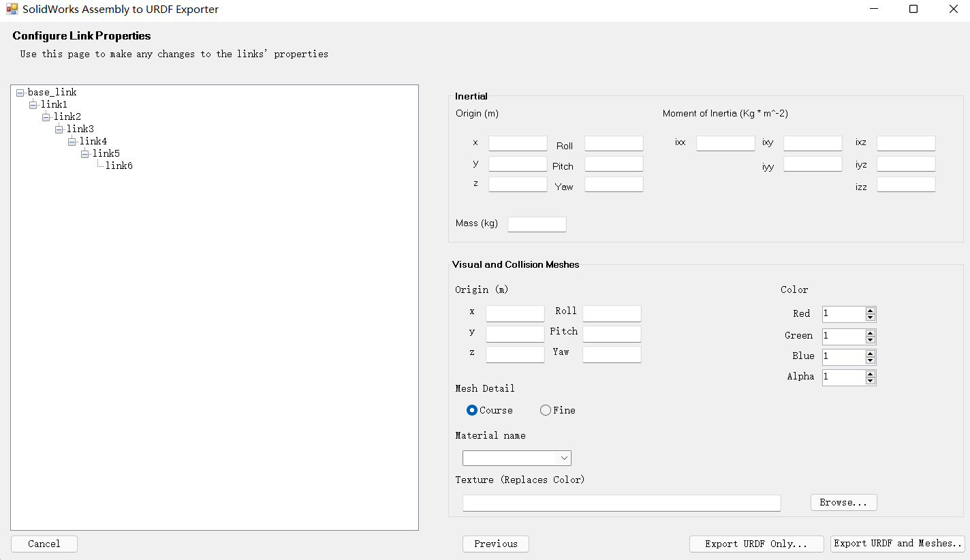Image resolution: width=970 pixels, height=560 pixels.
Task: Focus the Visual mesh Yaw field
Action: [x=612, y=354]
